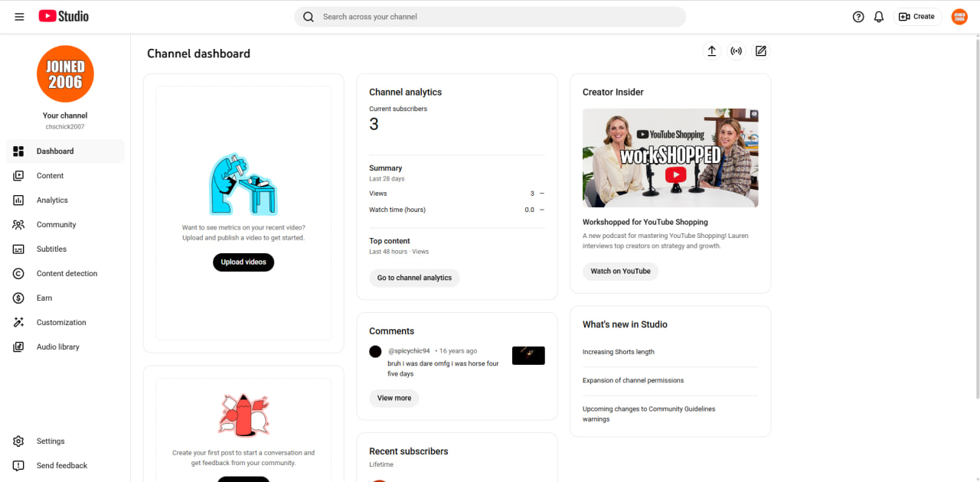Image resolution: width=980 pixels, height=482 pixels.
Task: Open the Earn menu item
Action: [65, 298]
